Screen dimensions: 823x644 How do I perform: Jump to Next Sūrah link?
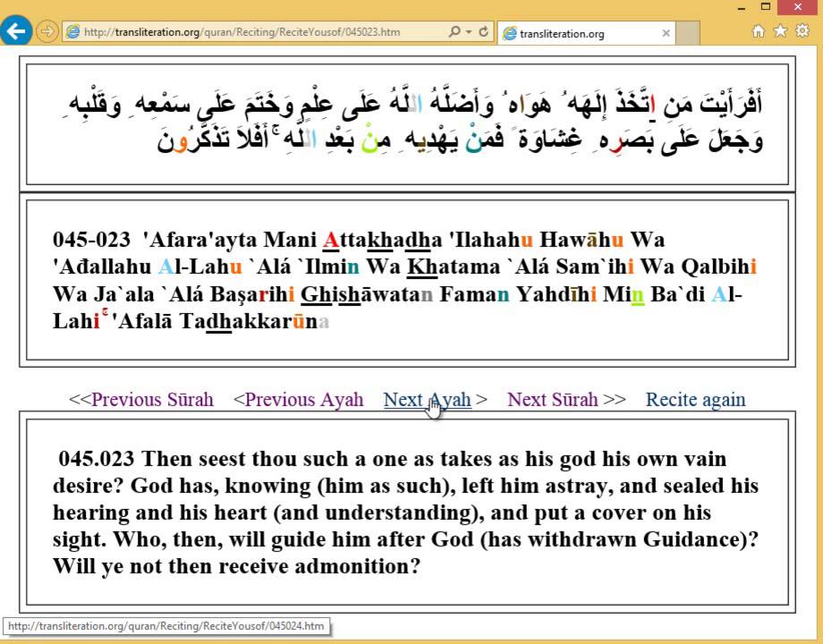[552, 400]
